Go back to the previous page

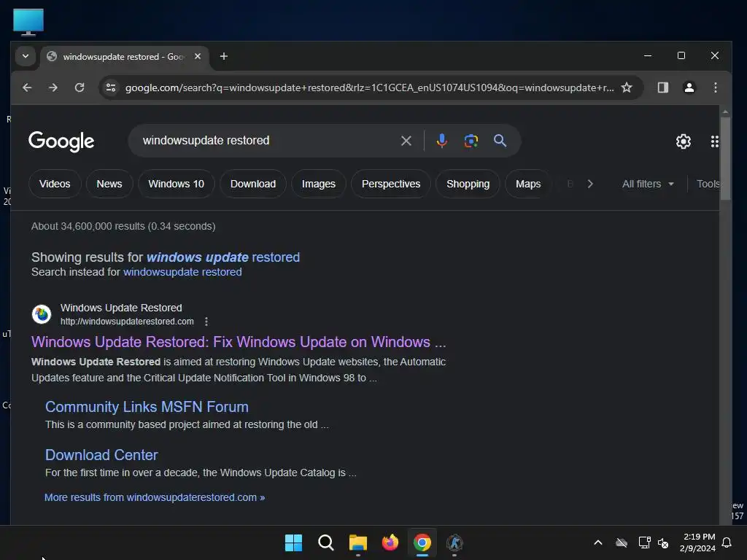point(27,87)
